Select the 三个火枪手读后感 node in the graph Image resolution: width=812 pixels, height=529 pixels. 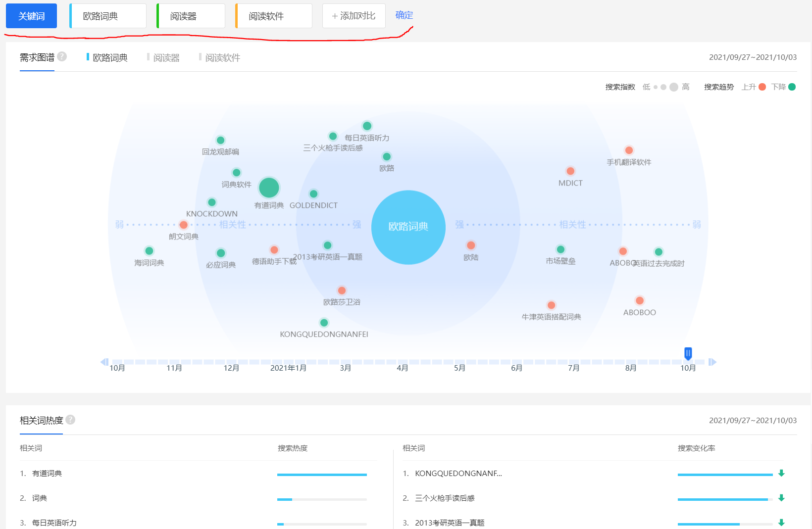(333, 136)
